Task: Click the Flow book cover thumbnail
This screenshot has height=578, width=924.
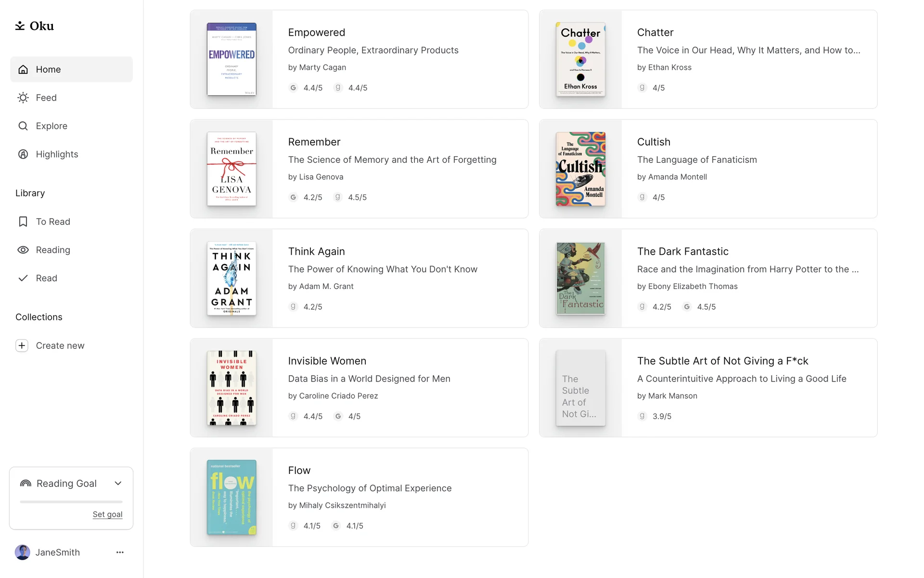Action: point(231,498)
